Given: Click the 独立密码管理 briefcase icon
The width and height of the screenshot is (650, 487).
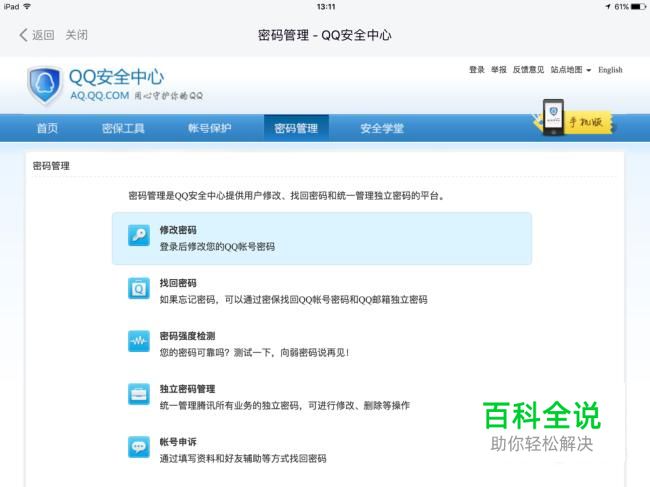Looking at the screenshot, I should [139, 394].
